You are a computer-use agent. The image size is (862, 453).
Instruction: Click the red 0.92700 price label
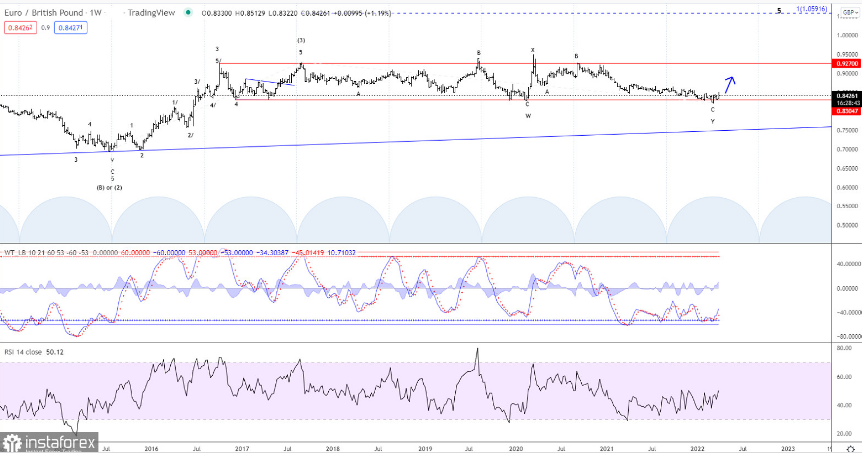tap(847, 64)
